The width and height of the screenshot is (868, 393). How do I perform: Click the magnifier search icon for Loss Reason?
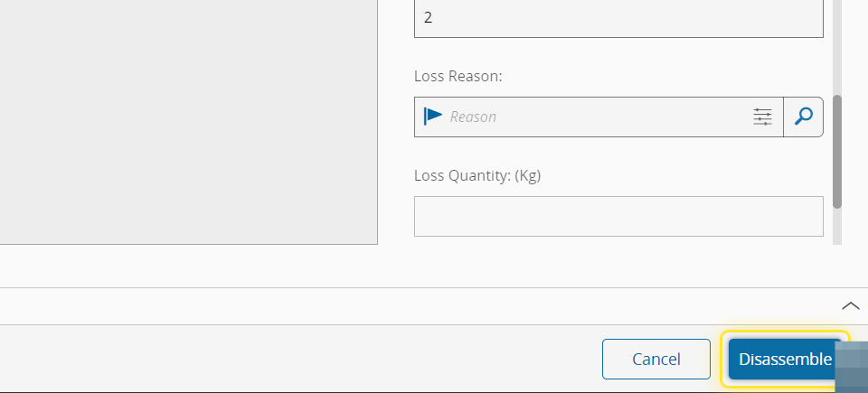803,117
